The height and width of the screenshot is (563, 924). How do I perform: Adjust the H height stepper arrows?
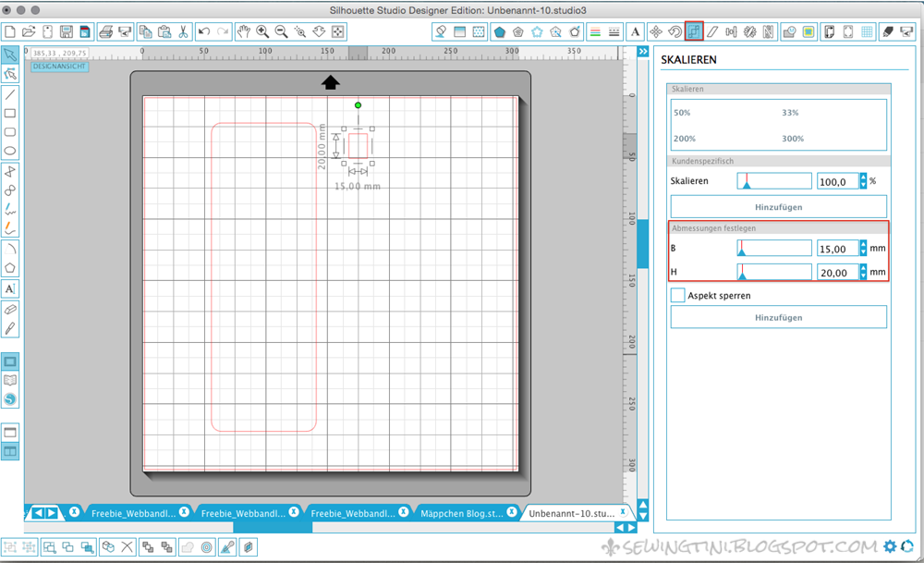(x=863, y=272)
